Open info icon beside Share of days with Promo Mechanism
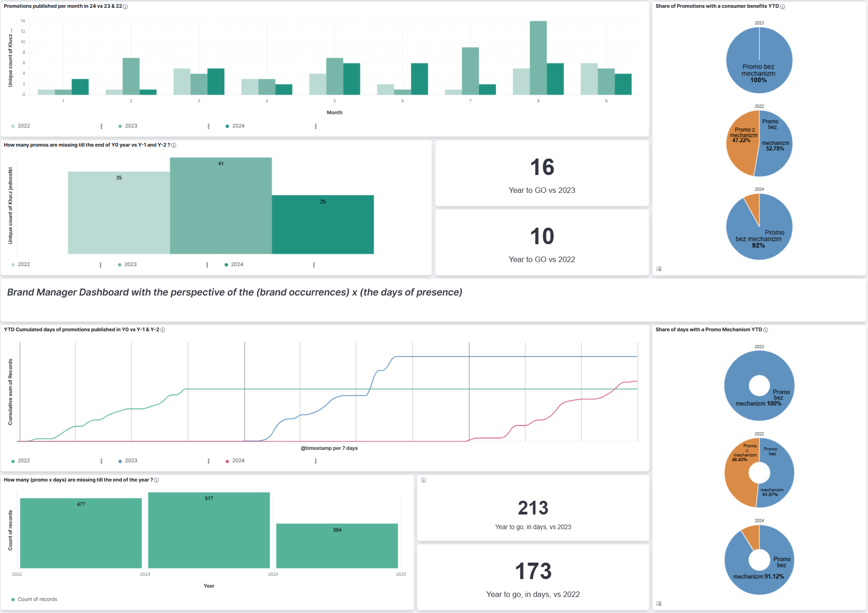This screenshot has height=613, width=868. 765,330
